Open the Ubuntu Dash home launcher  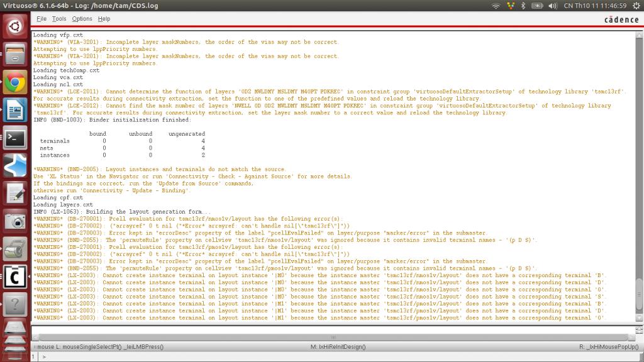(15, 26)
